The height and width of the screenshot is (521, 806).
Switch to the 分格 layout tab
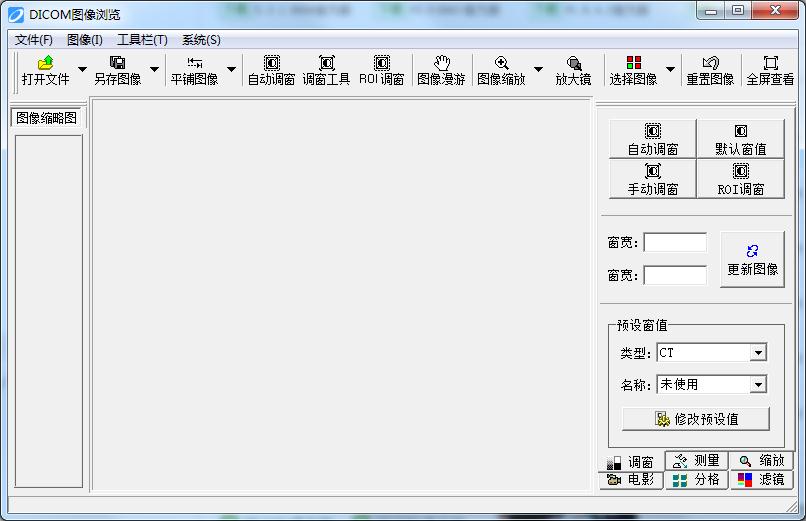tap(697, 480)
